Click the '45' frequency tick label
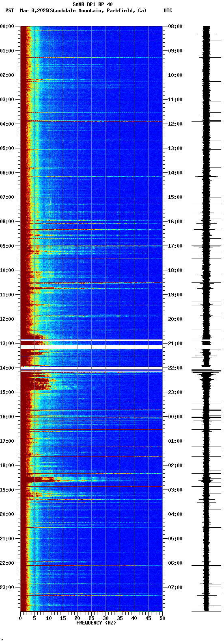This screenshot has height=644, width=224. pyautogui.click(x=148, y=618)
